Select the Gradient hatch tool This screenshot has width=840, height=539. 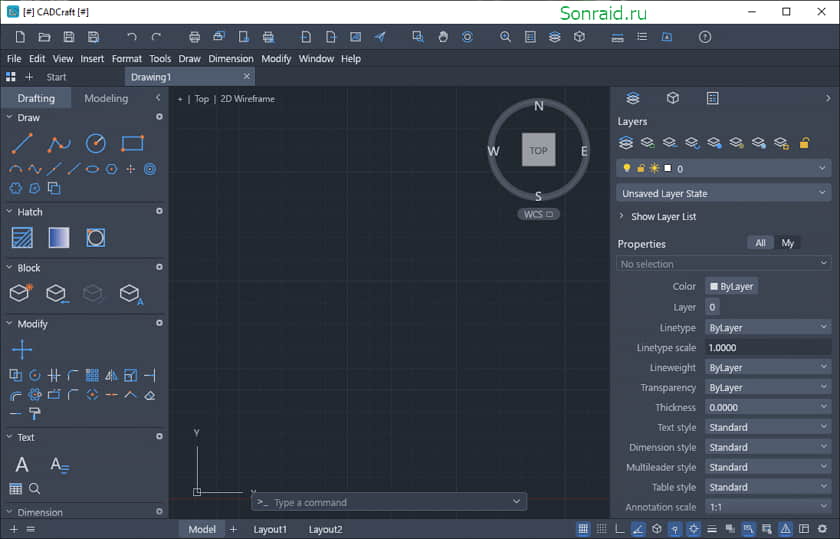pyautogui.click(x=59, y=237)
